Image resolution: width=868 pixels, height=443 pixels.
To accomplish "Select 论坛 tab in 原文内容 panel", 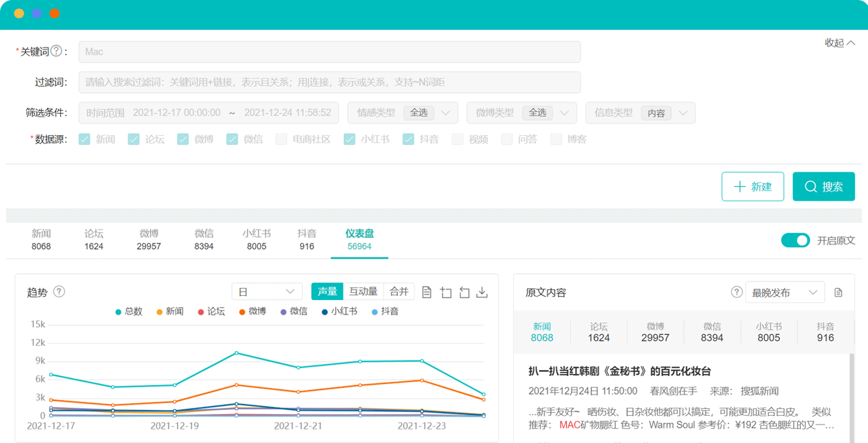I will click(x=599, y=332).
